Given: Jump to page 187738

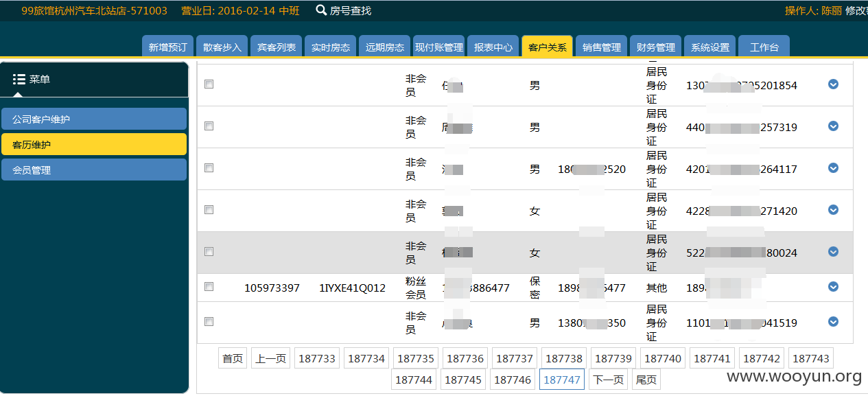Looking at the screenshot, I should (564, 358).
